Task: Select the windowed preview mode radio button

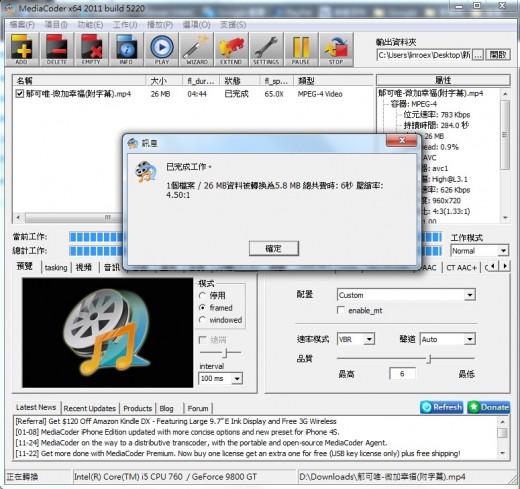Action: [x=202, y=320]
